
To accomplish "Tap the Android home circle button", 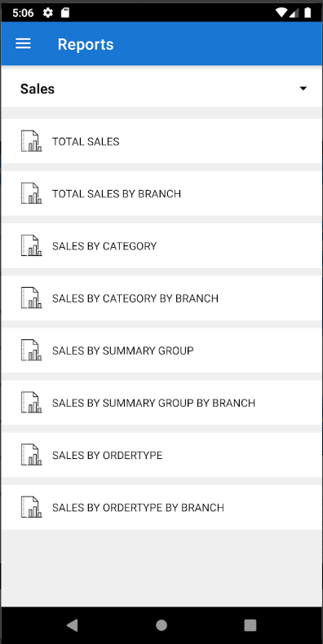I will (x=161, y=625).
